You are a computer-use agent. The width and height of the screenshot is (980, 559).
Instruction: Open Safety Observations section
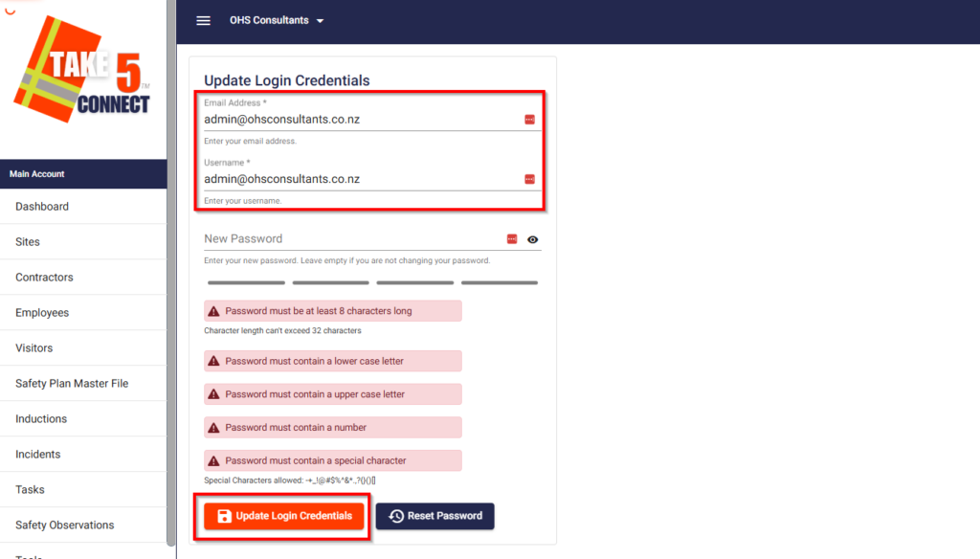click(x=83, y=525)
